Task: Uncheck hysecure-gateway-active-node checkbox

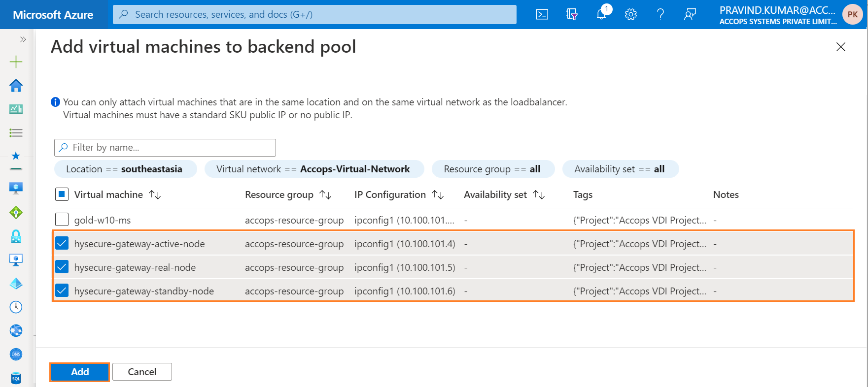Action: coord(62,243)
